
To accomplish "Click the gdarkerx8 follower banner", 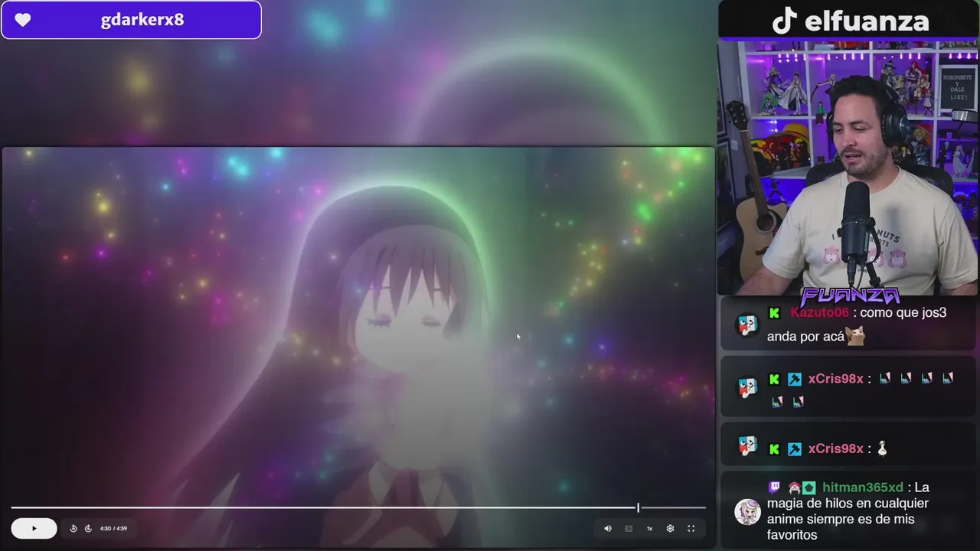I will [x=132, y=20].
